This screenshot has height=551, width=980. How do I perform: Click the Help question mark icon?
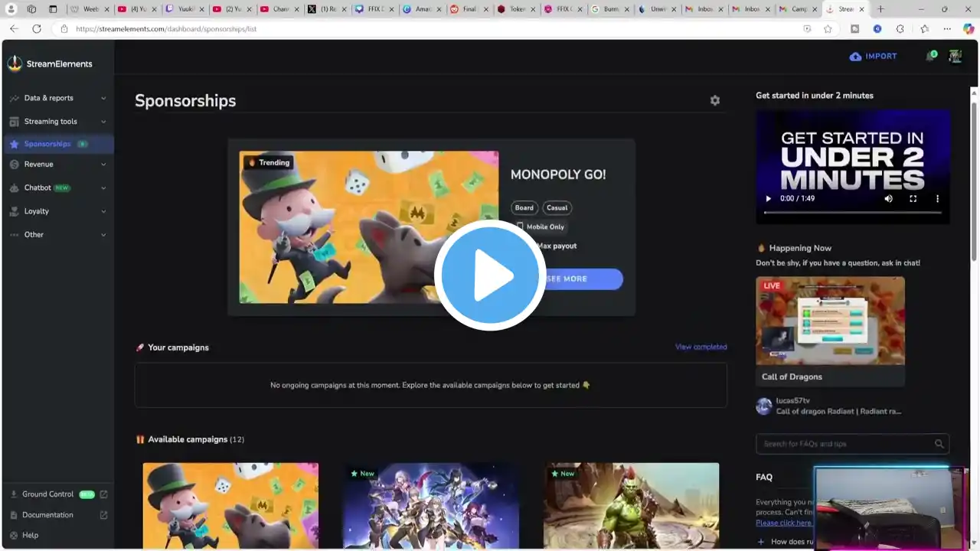coord(14,536)
